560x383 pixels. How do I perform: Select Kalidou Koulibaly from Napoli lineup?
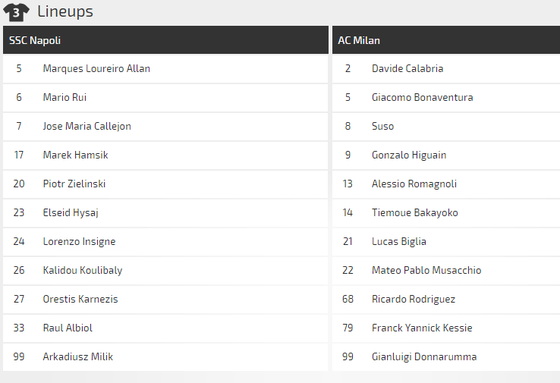pos(82,270)
